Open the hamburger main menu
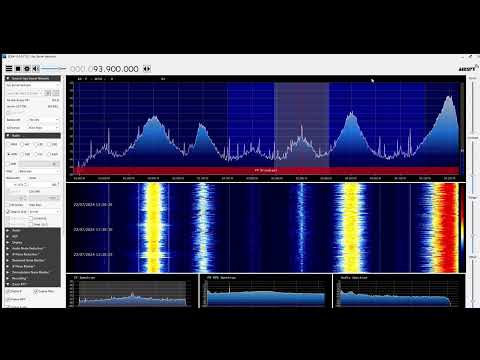This screenshot has height=360, width=480. click(9, 69)
